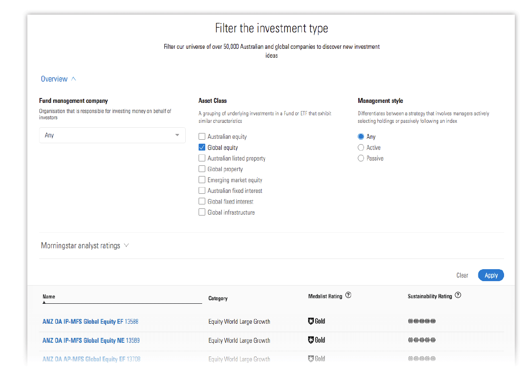Open ANZ OA IP-MFS Global Equity NE fund

(x=91, y=341)
